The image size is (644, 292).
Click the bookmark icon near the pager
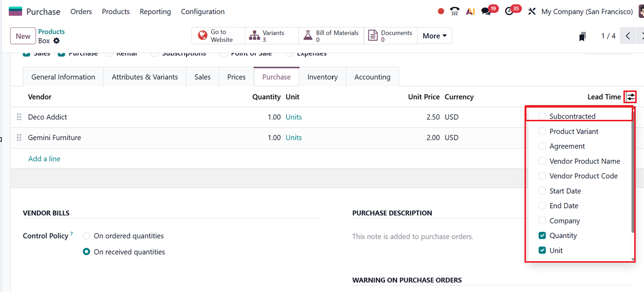(x=582, y=36)
